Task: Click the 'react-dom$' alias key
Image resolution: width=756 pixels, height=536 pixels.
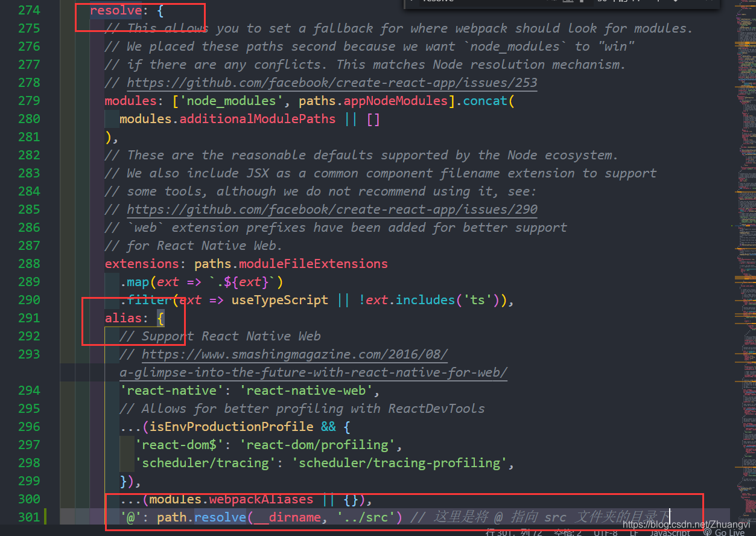Action: coord(179,445)
